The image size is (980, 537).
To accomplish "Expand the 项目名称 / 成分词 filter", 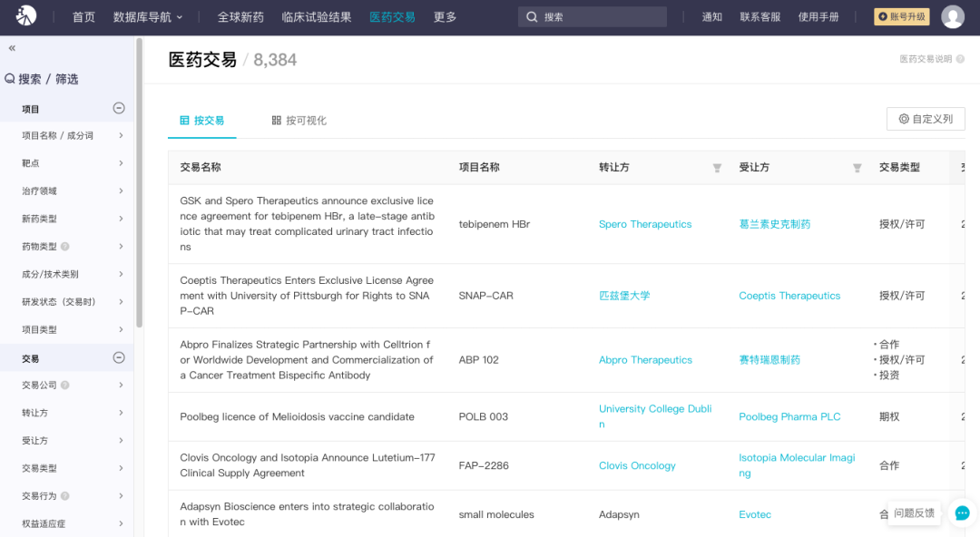I will (121, 136).
